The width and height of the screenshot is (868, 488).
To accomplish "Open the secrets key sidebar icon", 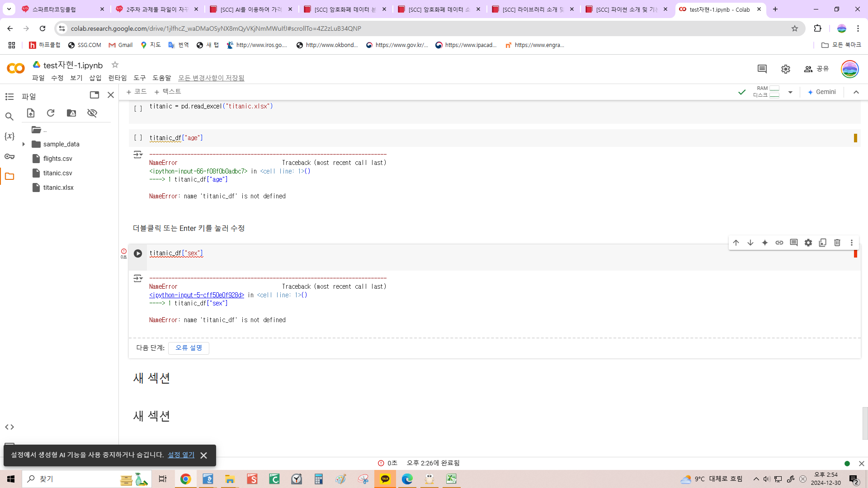I will [x=9, y=156].
